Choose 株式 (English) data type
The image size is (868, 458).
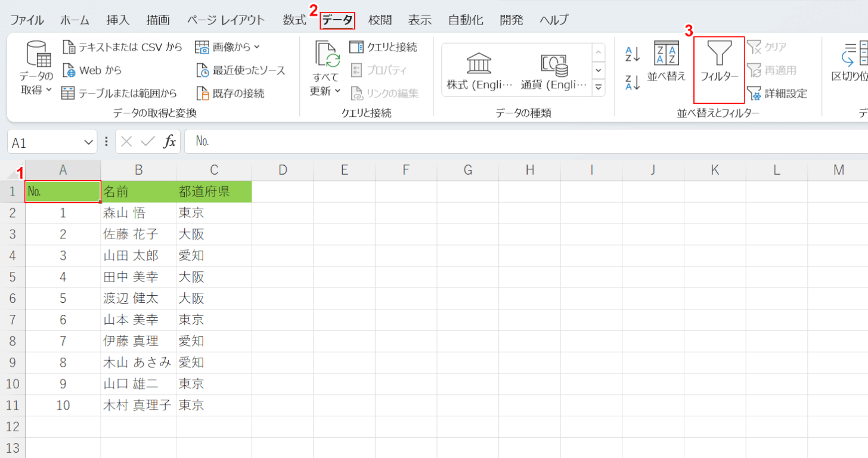pos(479,70)
